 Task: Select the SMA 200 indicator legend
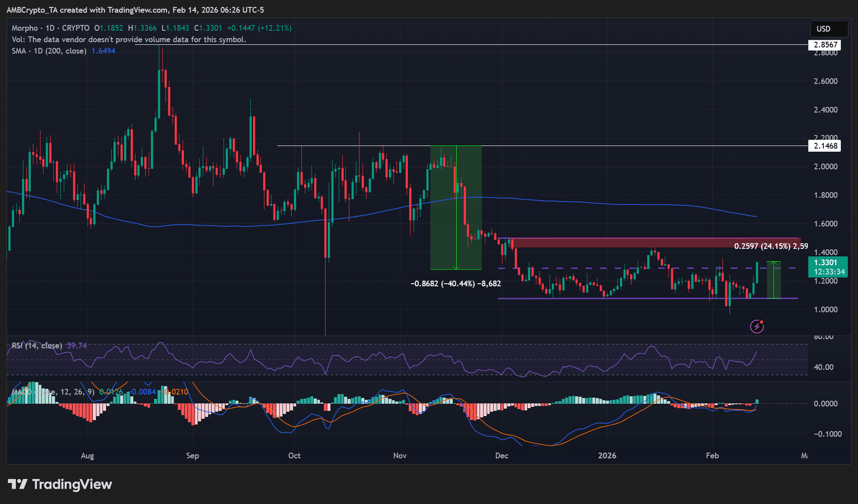[49, 51]
